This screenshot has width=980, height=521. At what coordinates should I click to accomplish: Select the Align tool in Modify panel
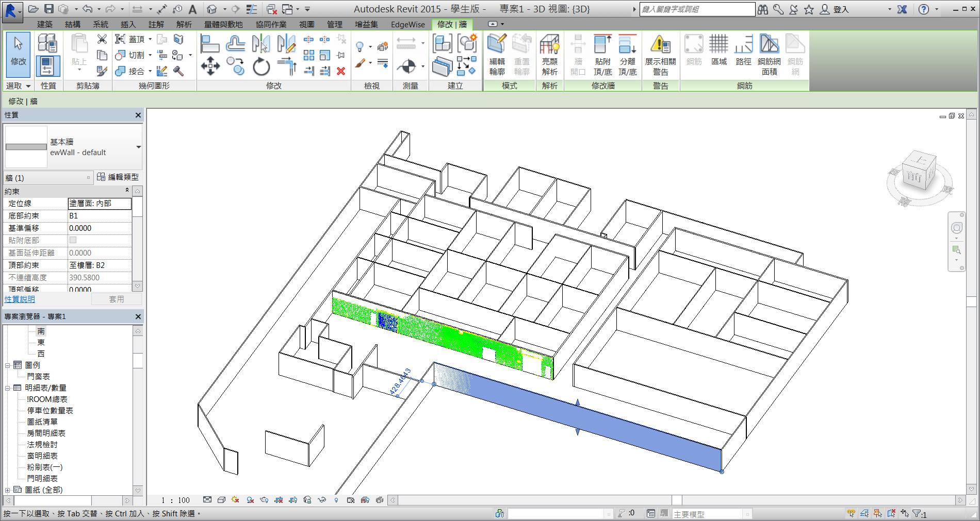pyautogui.click(x=209, y=44)
